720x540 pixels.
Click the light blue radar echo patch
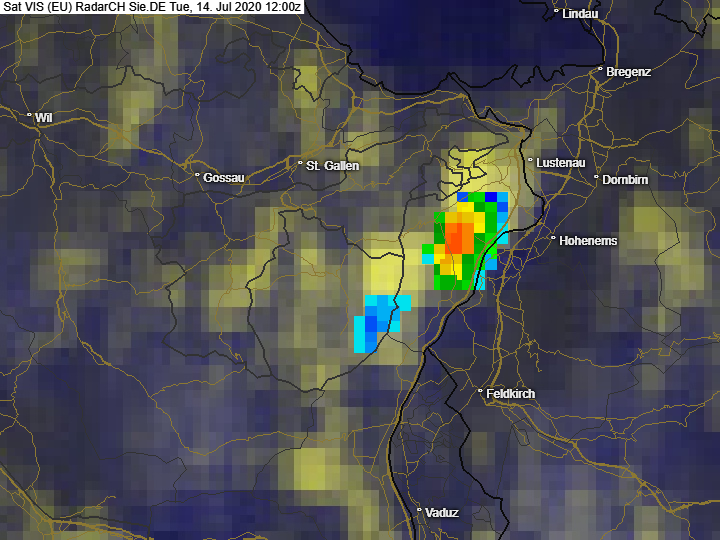click(x=380, y=323)
